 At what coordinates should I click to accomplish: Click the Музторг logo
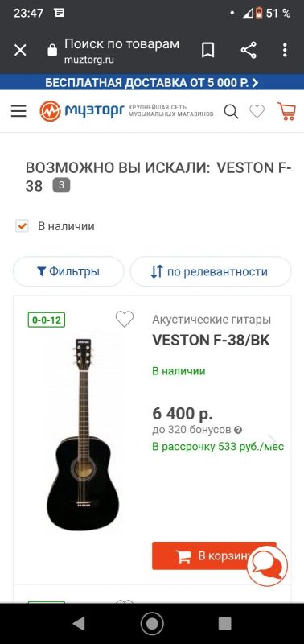click(x=82, y=111)
